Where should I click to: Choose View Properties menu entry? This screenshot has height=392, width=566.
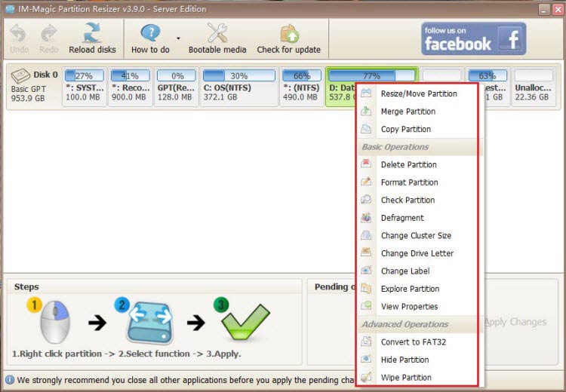pos(418,307)
